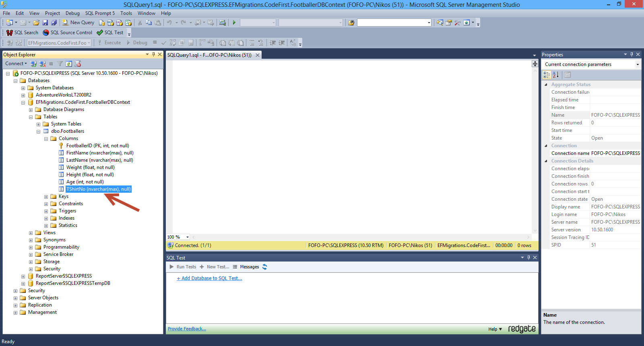Click the Open File folder icon
This screenshot has height=346, width=644.
[x=36, y=23]
